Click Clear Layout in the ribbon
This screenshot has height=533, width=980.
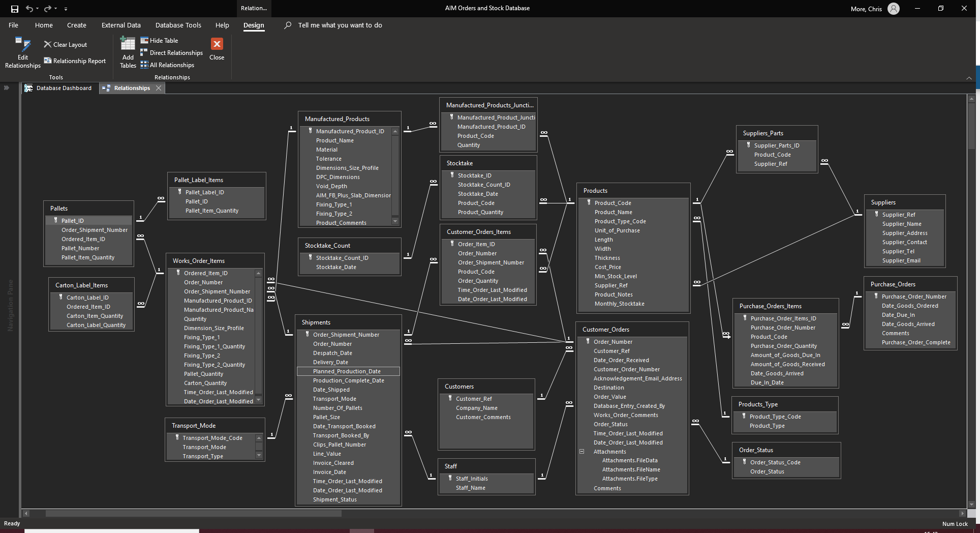[x=66, y=45]
